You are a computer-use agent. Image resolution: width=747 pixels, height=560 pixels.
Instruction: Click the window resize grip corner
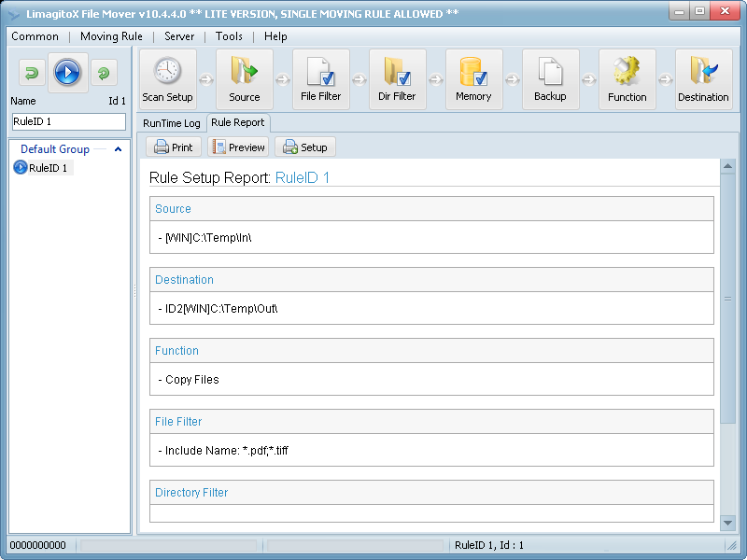coord(731,545)
